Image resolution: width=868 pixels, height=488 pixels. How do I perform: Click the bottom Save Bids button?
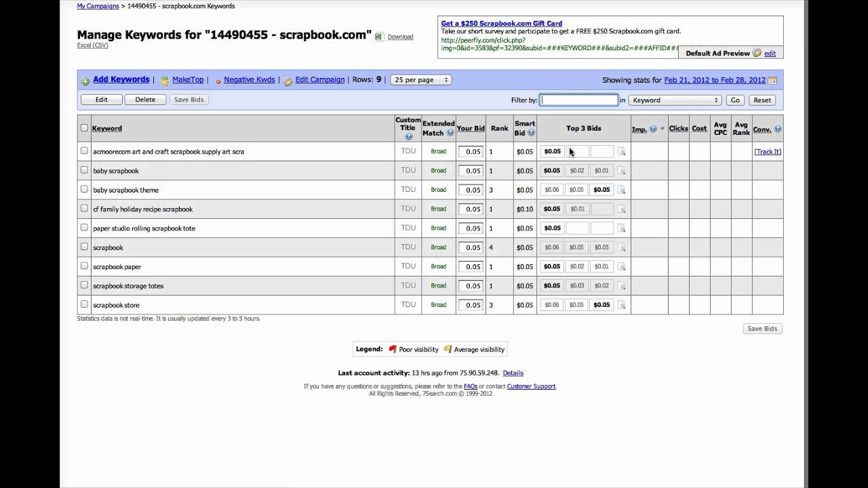point(762,329)
